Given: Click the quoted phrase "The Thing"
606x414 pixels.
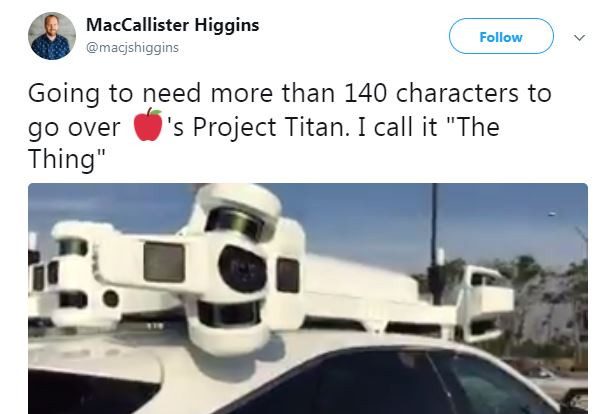Looking at the screenshot, I should pyautogui.click(x=264, y=143).
